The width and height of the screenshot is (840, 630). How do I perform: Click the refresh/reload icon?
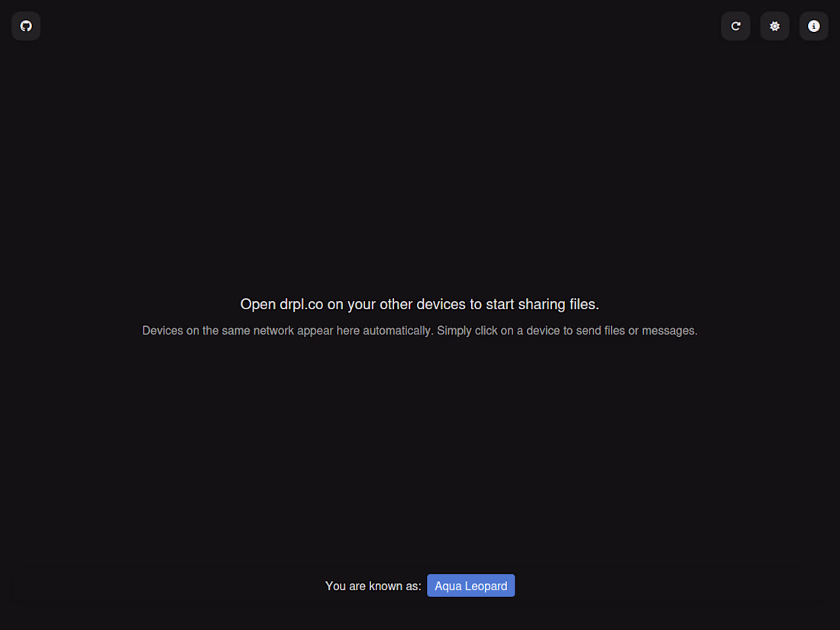pyautogui.click(x=735, y=26)
